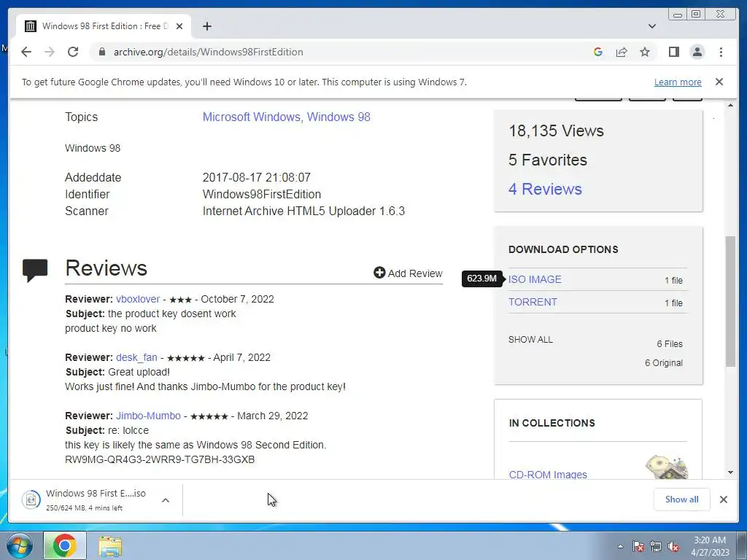Image resolution: width=747 pixels, height=560 pixels.
Task: Click the Reviews speech bubble icon
Action: coord(35,270)
